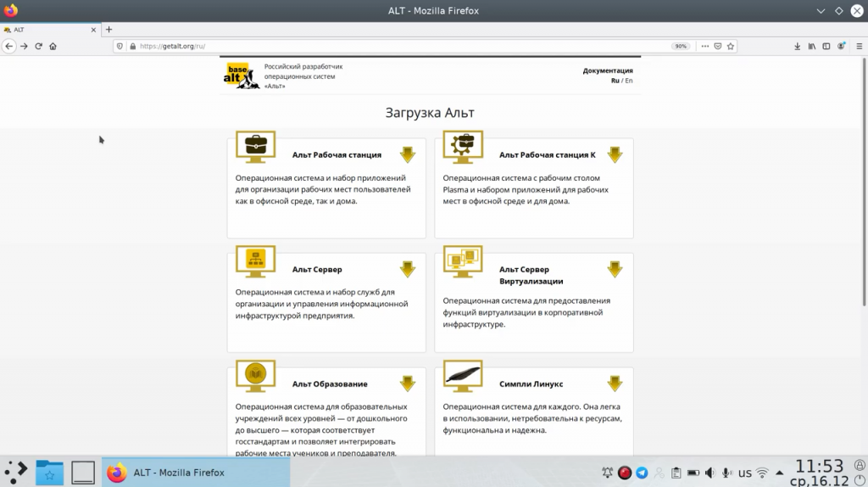
Task: Download Альт Сервер Виртуализации arrow
Action: pos(615,269)
